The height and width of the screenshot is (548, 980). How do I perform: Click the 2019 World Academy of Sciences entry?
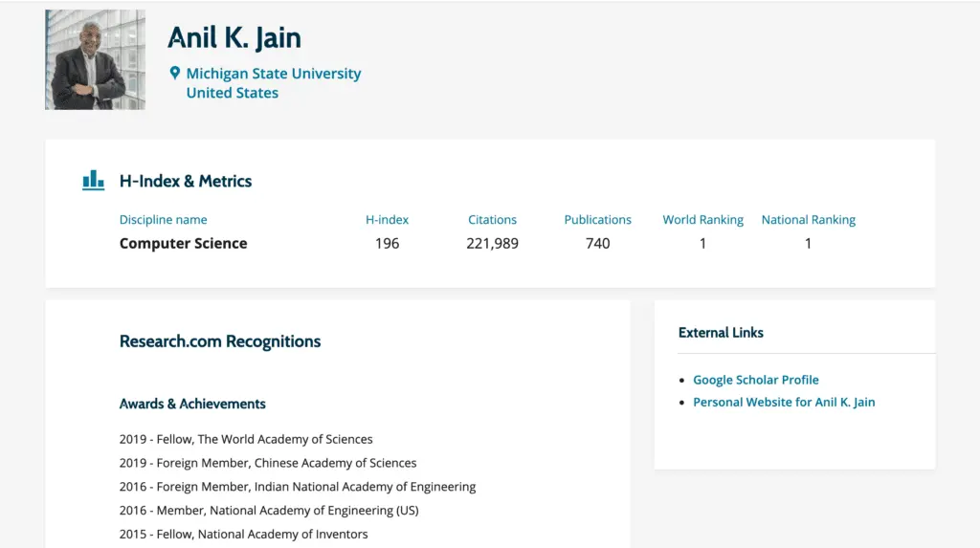coord(246,439)
